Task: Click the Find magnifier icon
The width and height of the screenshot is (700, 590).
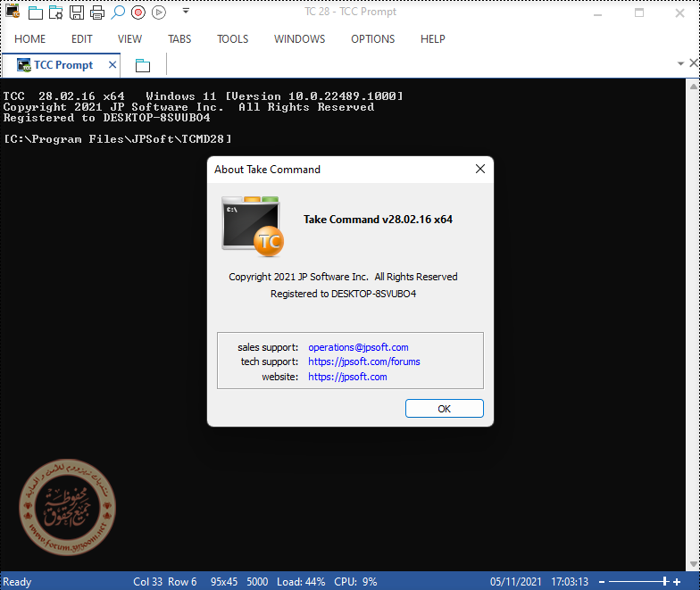Action: 118,12
